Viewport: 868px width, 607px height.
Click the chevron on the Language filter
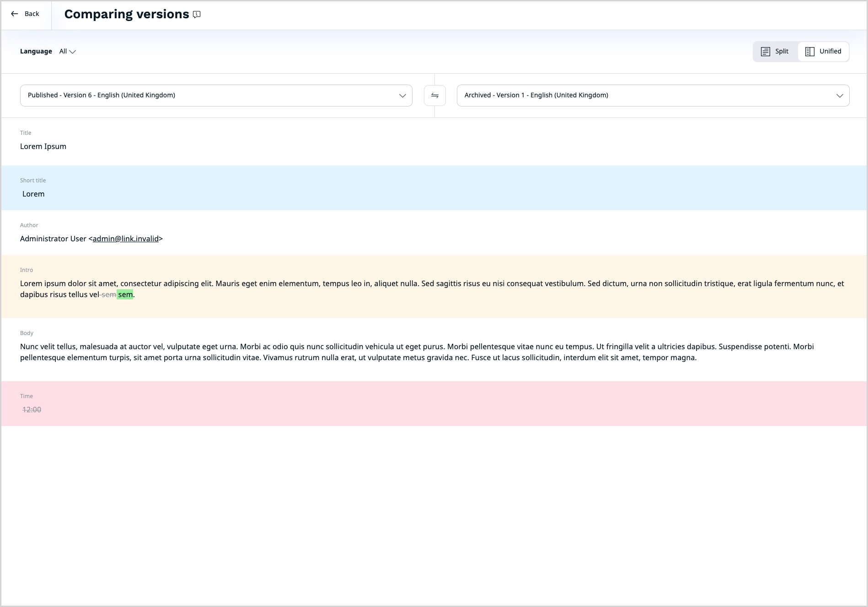(x=73, y=52)
